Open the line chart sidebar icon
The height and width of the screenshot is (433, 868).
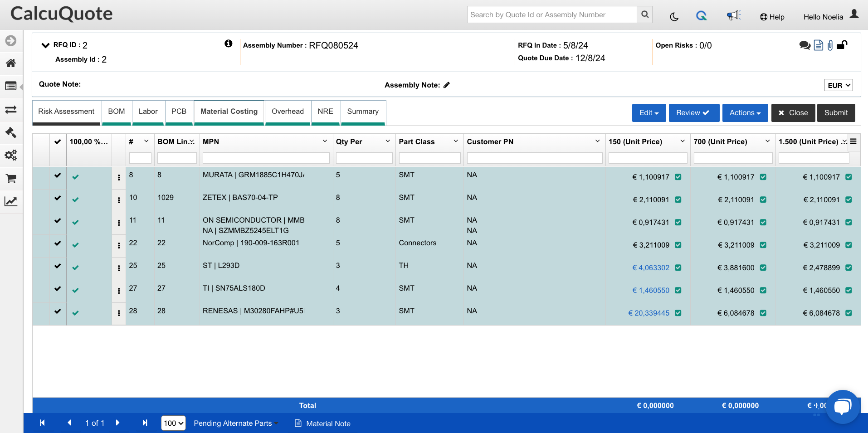tap(11, 201)
